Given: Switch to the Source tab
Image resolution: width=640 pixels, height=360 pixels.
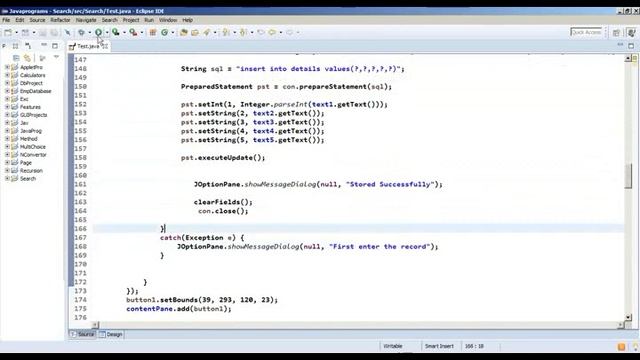Looking at the screenshot, I should click(x=83, y=334).
